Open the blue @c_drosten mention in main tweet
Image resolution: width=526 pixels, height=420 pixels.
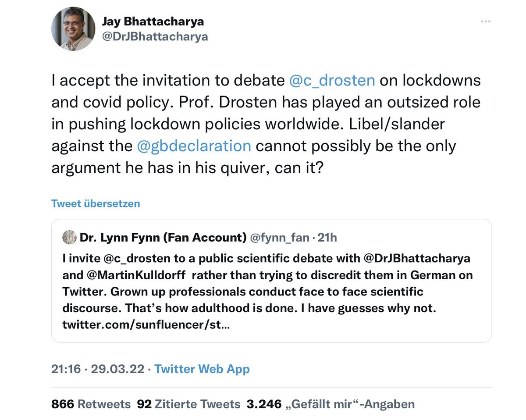point(332,81)
